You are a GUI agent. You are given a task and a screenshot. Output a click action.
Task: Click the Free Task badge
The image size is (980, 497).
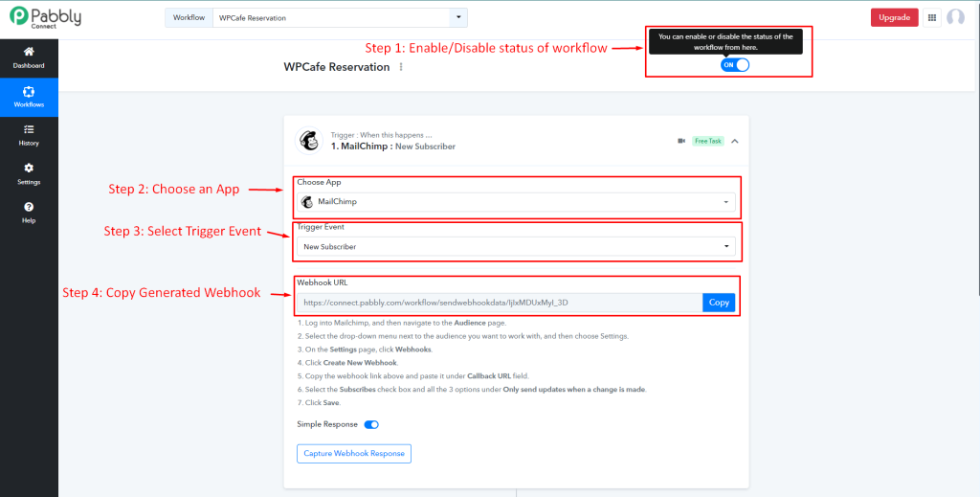point(707,141)
